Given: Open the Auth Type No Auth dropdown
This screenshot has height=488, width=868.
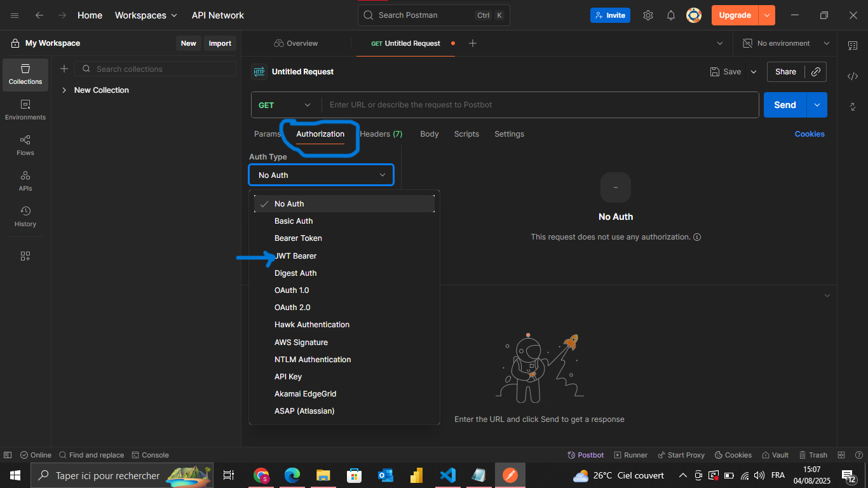Looking at the screenshot, I should (x=322, y=175).
